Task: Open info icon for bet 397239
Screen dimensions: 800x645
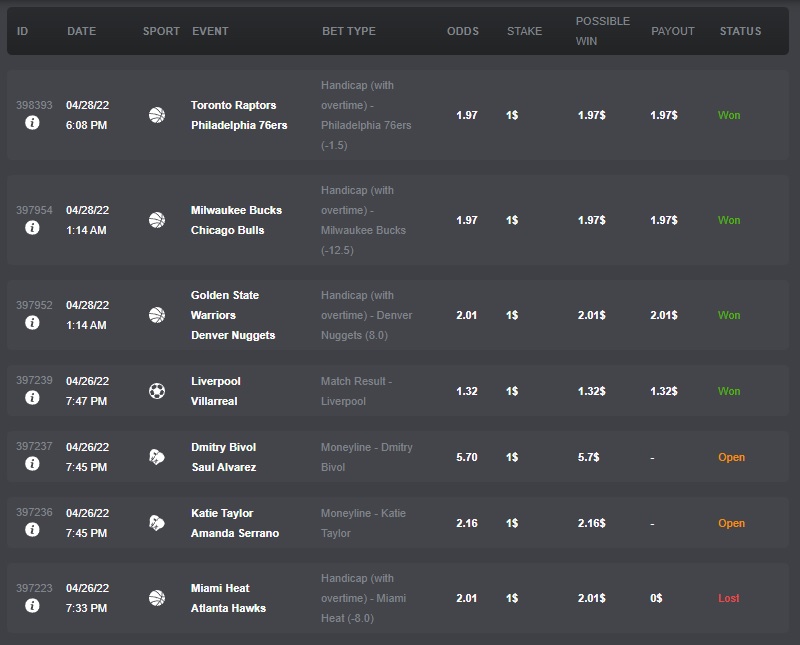Action: [x=32, y=398]
